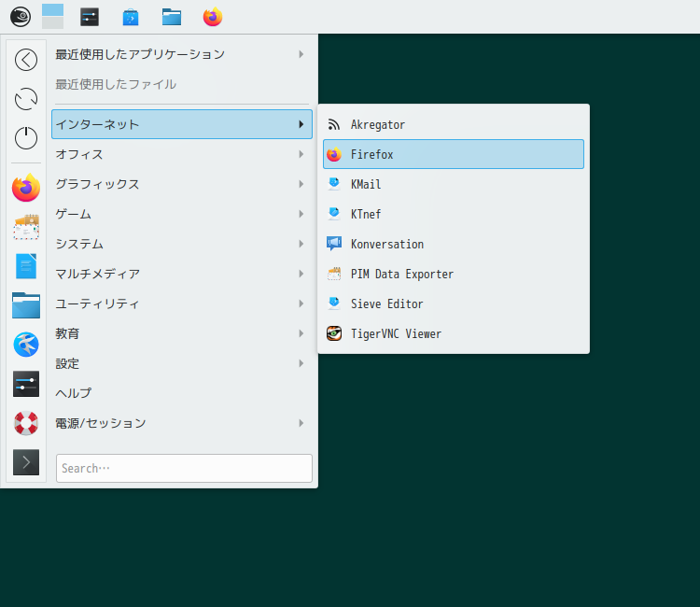This screenshot has height=607, width=700.
Task: Expand the 教育 submenu arrow
Action: (301, 333)
